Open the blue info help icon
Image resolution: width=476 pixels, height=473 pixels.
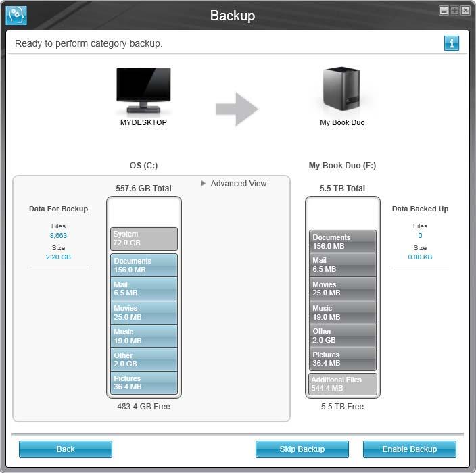[x=452, y=43]
